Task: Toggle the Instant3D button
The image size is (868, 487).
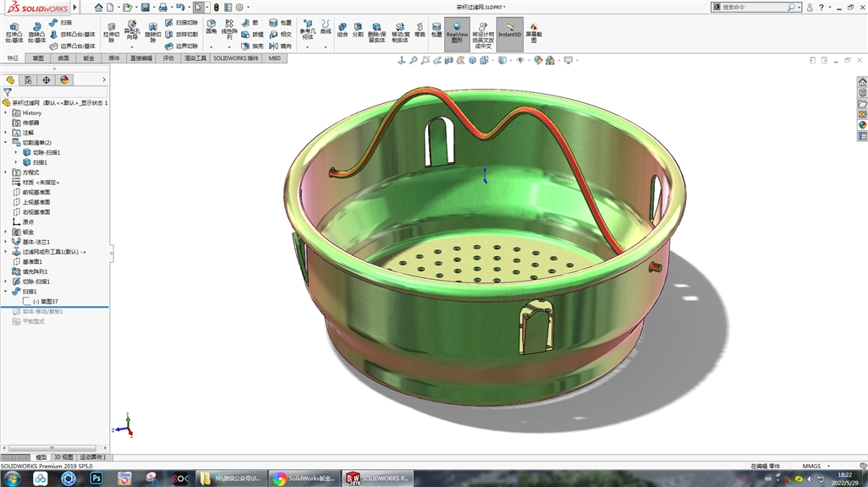Action: click(510, 33)
